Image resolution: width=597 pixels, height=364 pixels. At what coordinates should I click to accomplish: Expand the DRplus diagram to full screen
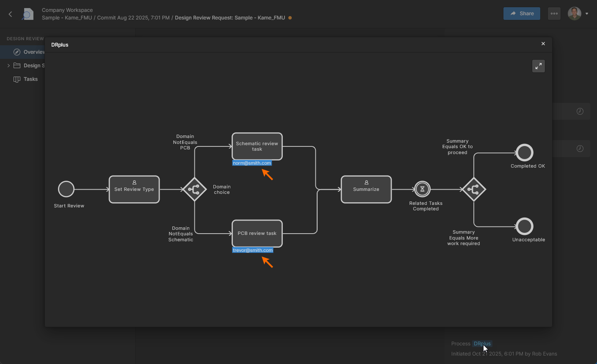point(539,66)
